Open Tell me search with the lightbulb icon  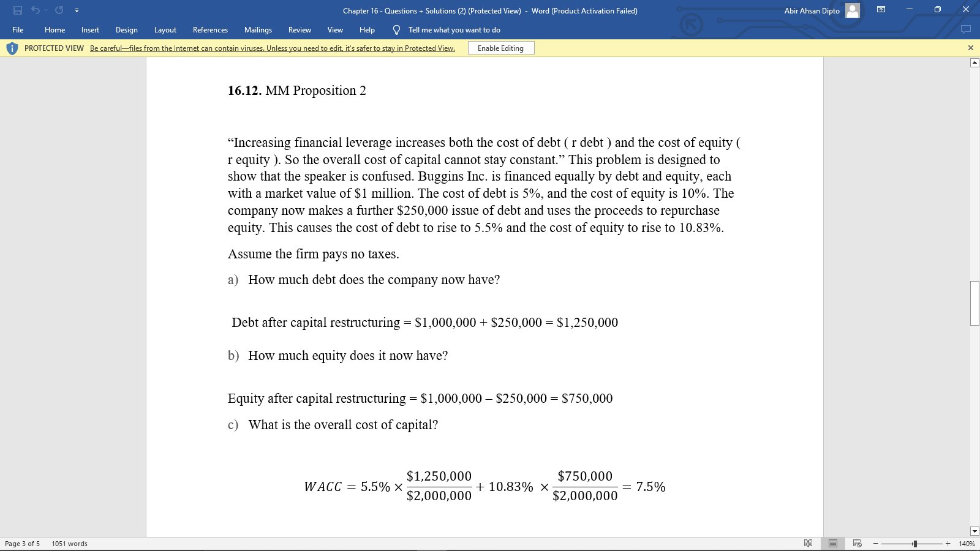point(396,29)
